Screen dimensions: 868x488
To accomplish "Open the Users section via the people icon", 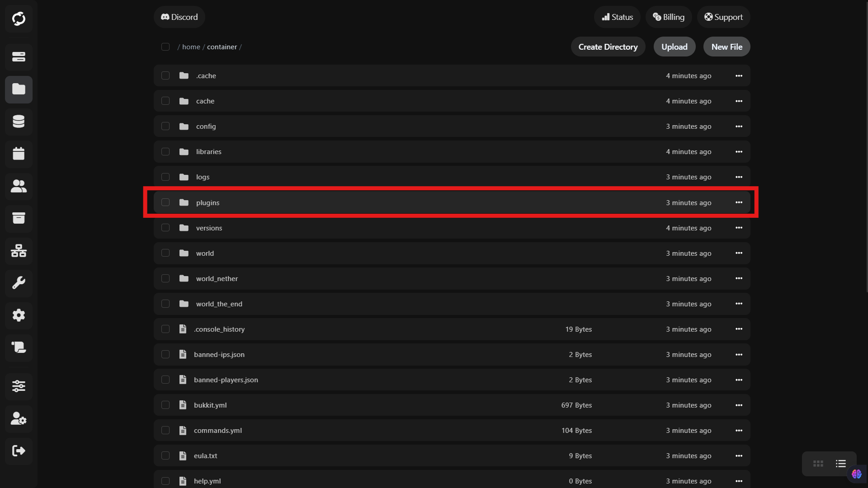I will 19,186.
